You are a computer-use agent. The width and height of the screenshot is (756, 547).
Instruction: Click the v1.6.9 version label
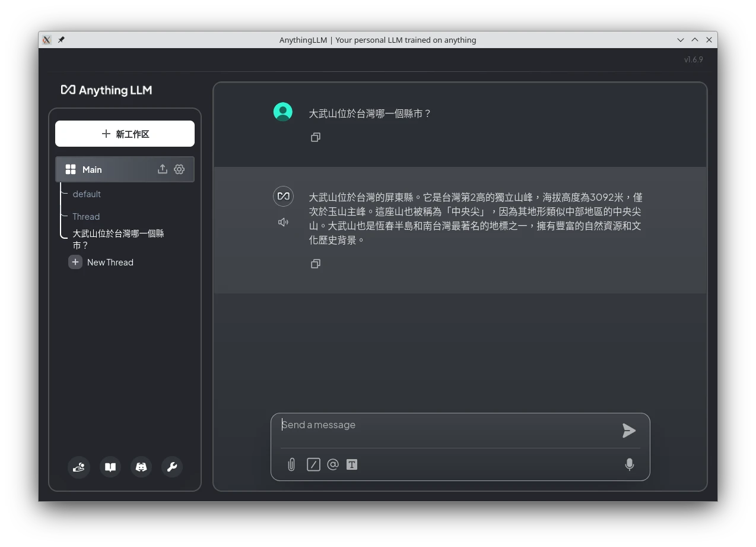click(x=693, y=59)
